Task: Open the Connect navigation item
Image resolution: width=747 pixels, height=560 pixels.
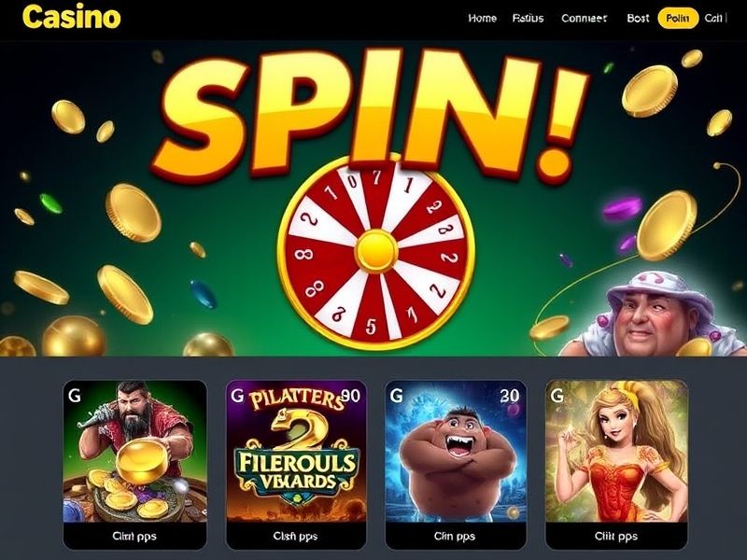Action: (585, 18)
